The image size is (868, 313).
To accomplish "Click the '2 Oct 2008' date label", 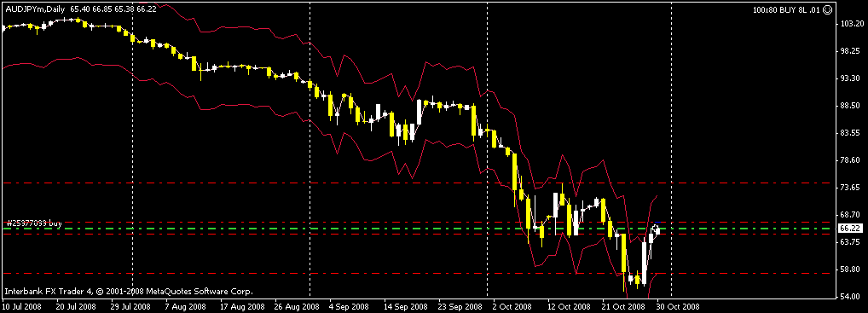I will (x=513, y=306).
